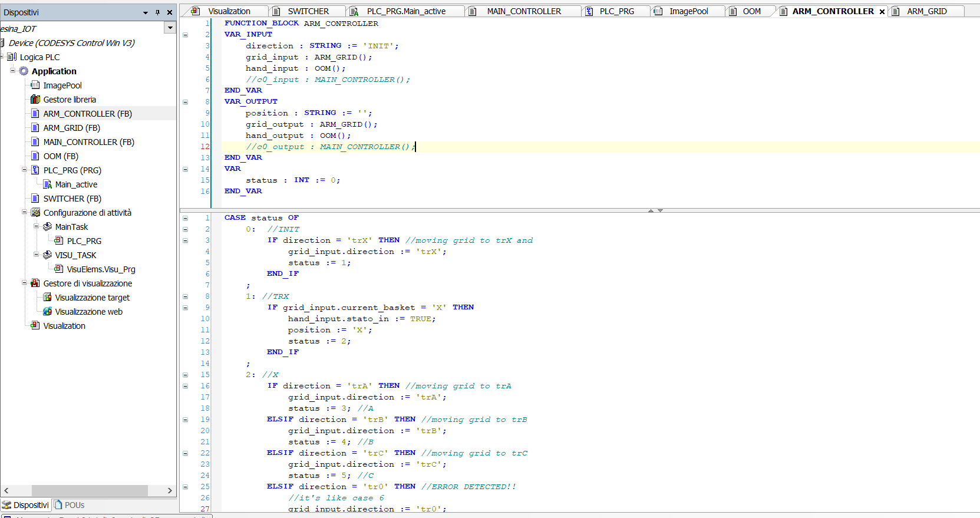Switch to the POUs bottom tab
Image resolution: width=980 pixels, height=518 pixels.
pos(70,505)
